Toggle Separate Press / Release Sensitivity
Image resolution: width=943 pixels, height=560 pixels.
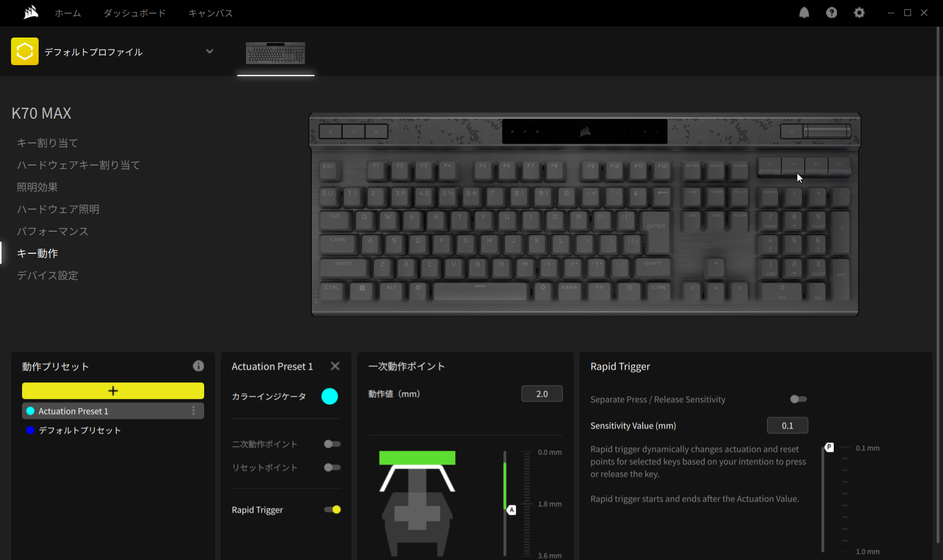tap(798, 399)
